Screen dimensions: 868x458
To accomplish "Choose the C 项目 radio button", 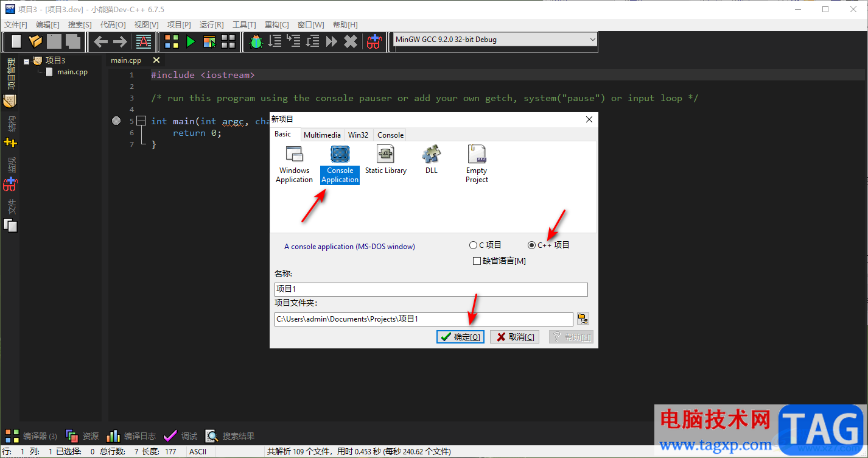I will (x=485, y=245).
